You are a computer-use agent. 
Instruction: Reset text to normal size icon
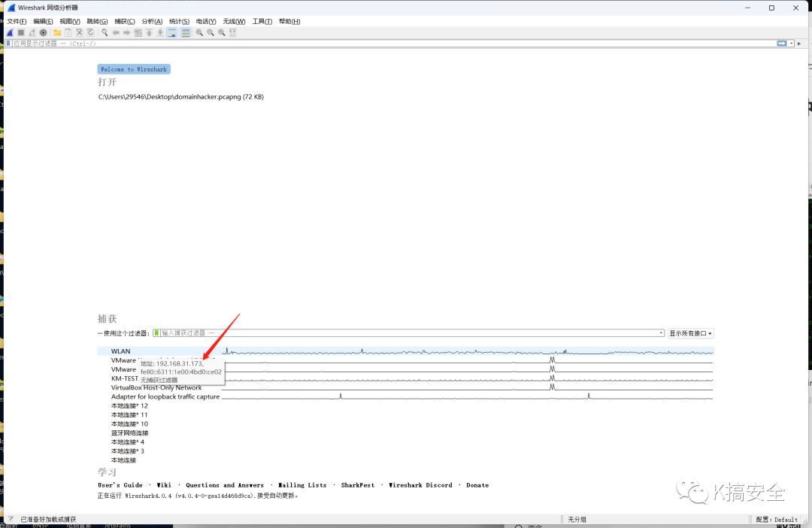pos(222,32)
